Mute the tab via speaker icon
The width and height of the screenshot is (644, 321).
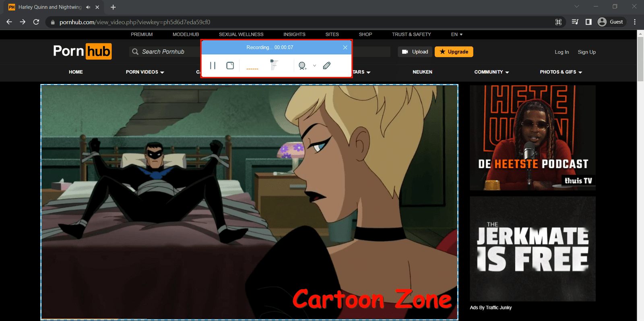(88, 7)
